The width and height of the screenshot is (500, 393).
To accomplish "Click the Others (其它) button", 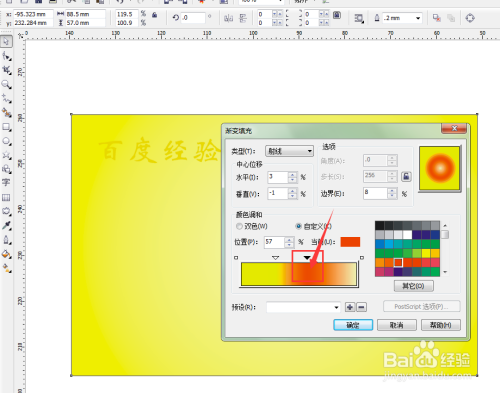I will pos(414,286).
